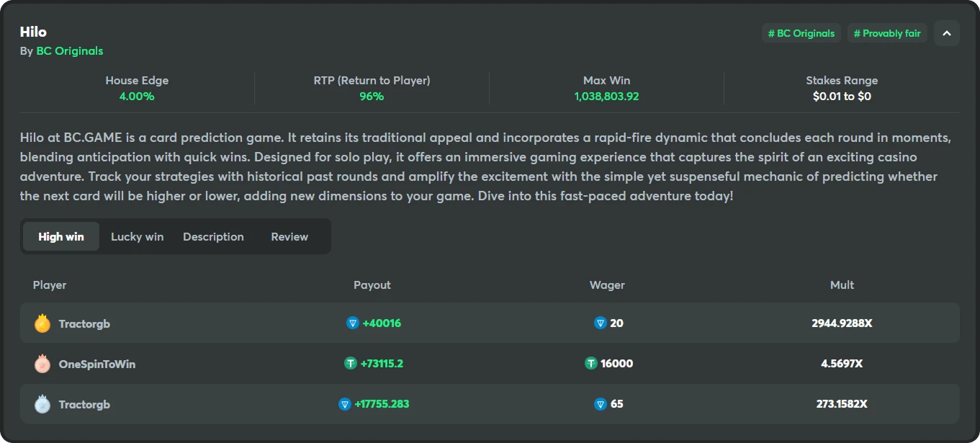The height and width of the screenshot is (443, 980).
Task: Select the High win tab
Action: 61,236
